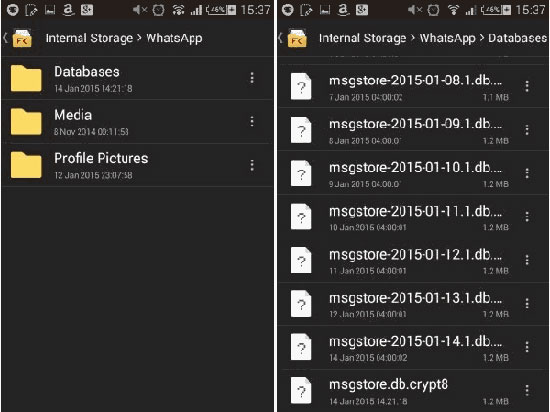
Task: Open overflow menu for msgstore-2015-01-08.1.db
Action: (x=527, y=86)
